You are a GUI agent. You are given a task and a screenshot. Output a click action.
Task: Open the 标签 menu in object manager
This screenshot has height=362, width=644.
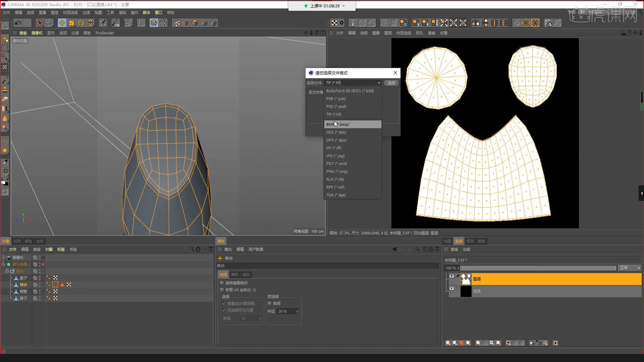coord(61,249)
